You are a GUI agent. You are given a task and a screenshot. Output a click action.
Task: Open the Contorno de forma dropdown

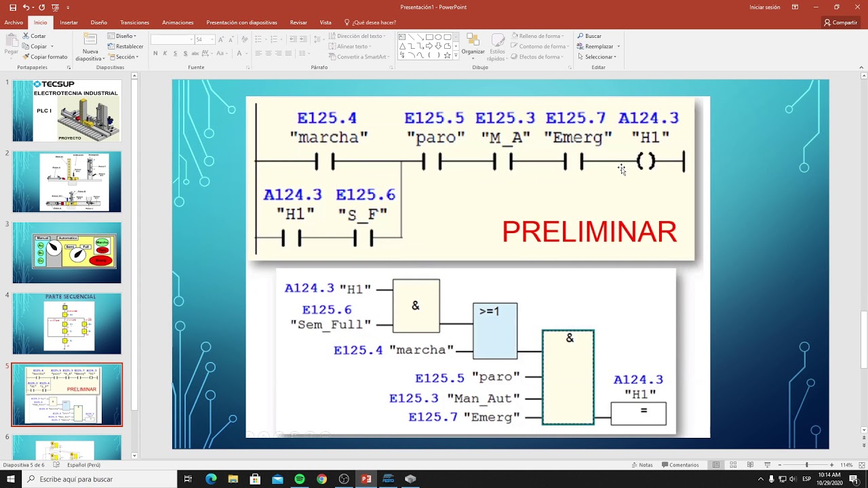pyautogui.click(x=540, y=47)
